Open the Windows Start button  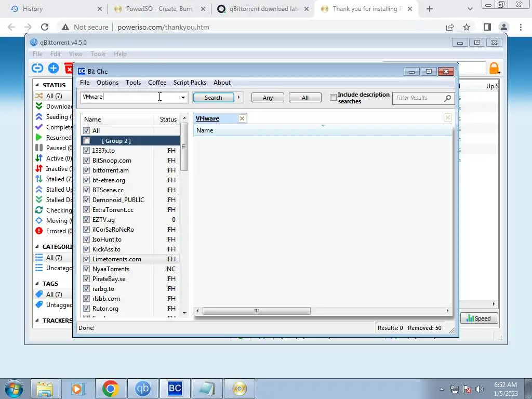pos(14,389)
